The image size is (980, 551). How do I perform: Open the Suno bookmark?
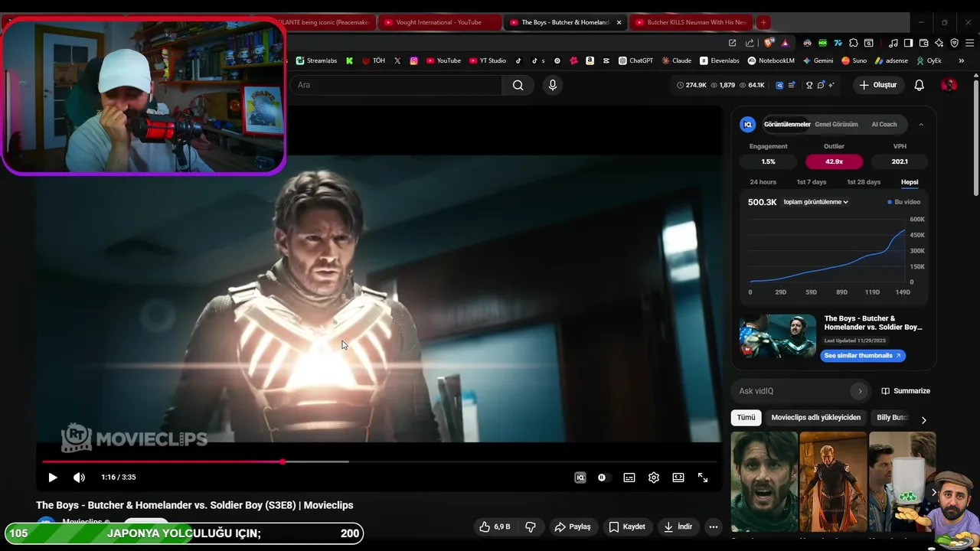click(854, 60)
